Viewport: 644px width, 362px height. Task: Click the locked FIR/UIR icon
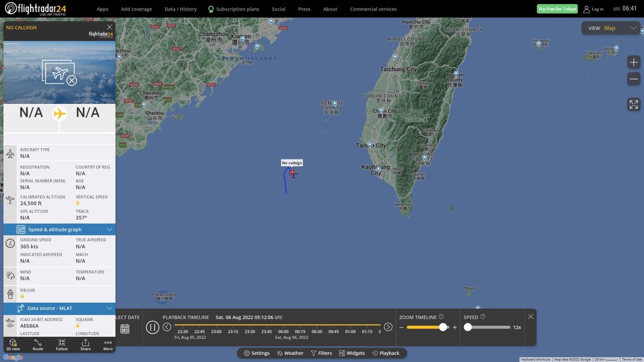[x=22, y=296]
